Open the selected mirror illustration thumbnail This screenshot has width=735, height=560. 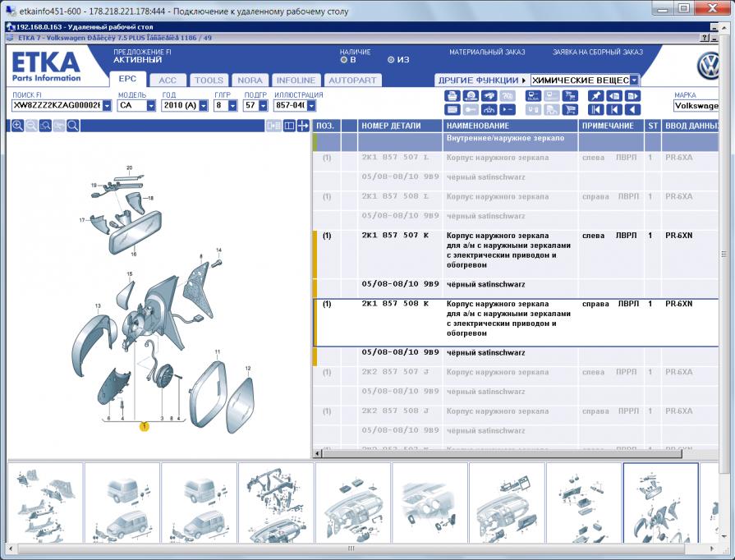pyautogui.click(x=660, y=503)
